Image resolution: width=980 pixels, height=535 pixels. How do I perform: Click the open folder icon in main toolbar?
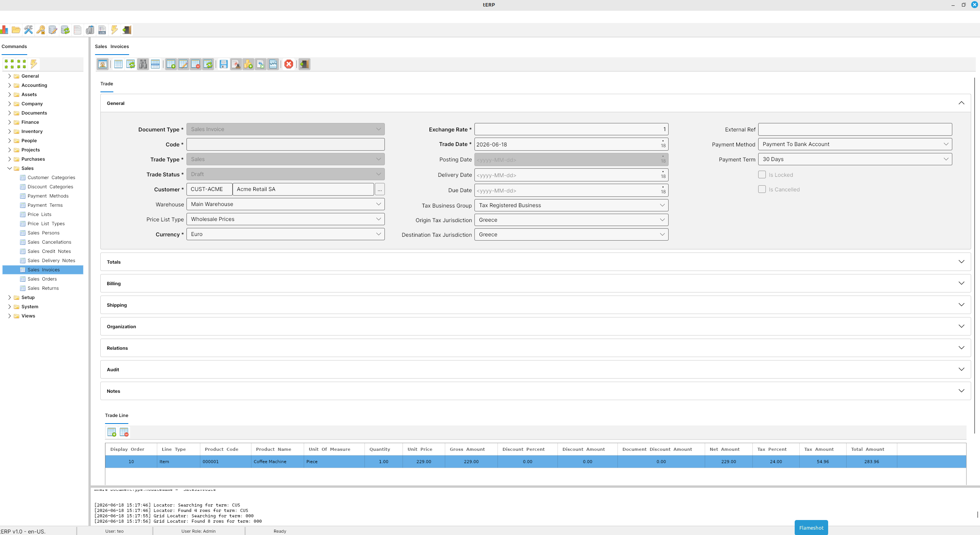(16, 30)
